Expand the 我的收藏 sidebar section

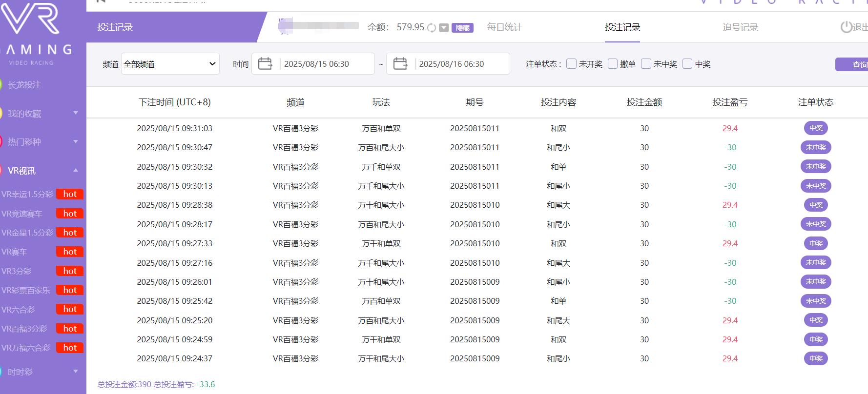pos(76,113)
